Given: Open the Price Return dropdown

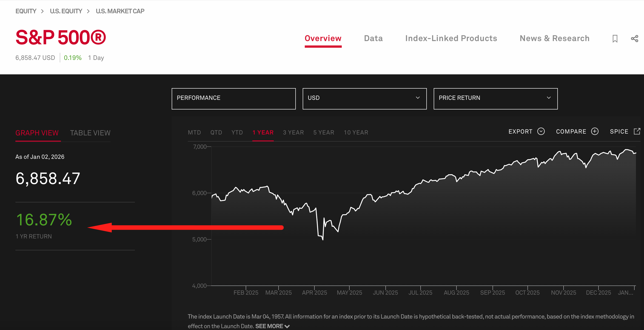Looking at the screenshot, I should pyautogui.click(x=495, y=98).
